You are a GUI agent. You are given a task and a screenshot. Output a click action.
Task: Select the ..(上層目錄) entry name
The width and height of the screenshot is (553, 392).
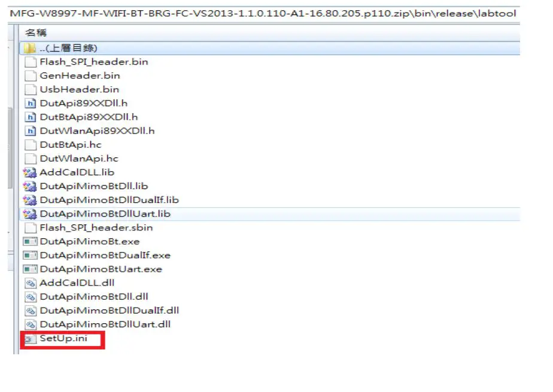pos(68,48)
